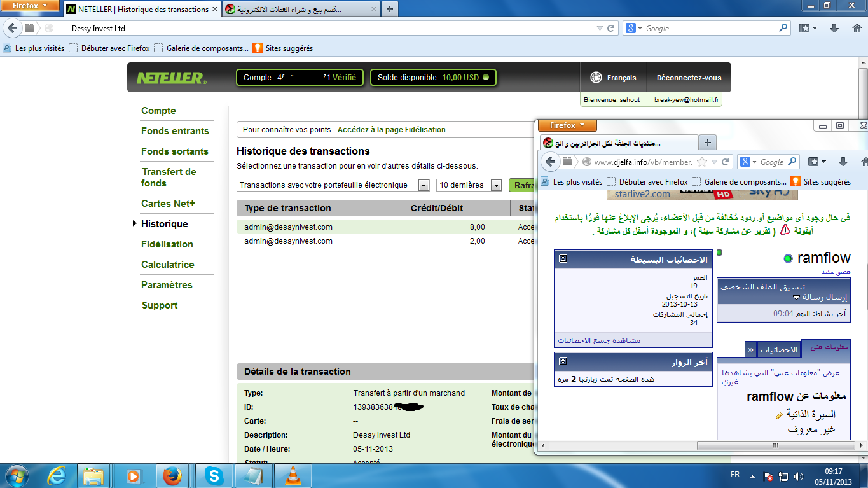This screenshot has width=868, height=488.
Task: Open downloads arrow in back Firefox window
Action: (x=835, y=28)
